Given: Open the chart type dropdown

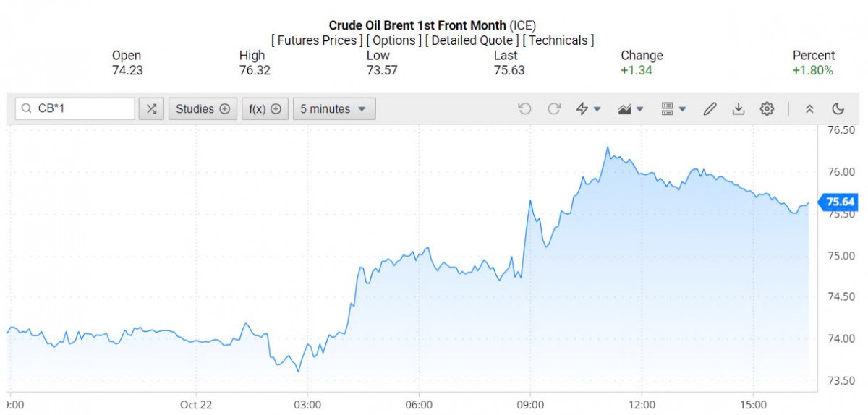Looking at the screenshot, I should pos(631,109).
